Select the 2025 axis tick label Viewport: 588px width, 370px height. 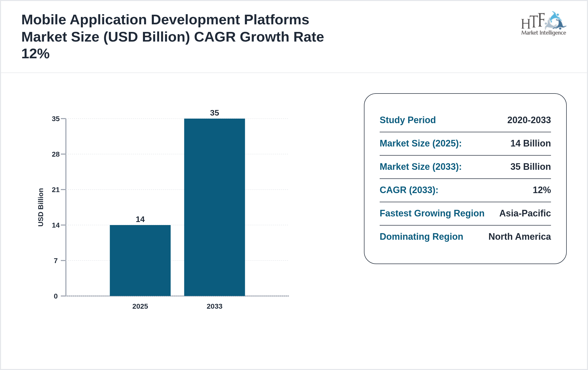[x=140, y=306]
